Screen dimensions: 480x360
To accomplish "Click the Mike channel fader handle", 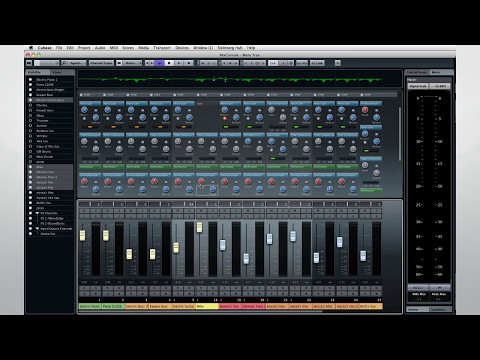I will tap(199, 227).
